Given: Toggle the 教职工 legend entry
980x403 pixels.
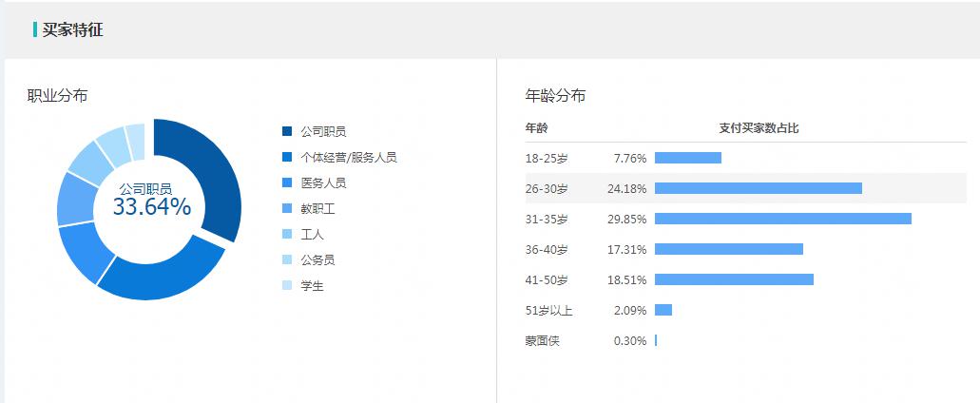Looking at the screenshot, I should point(317,208).
